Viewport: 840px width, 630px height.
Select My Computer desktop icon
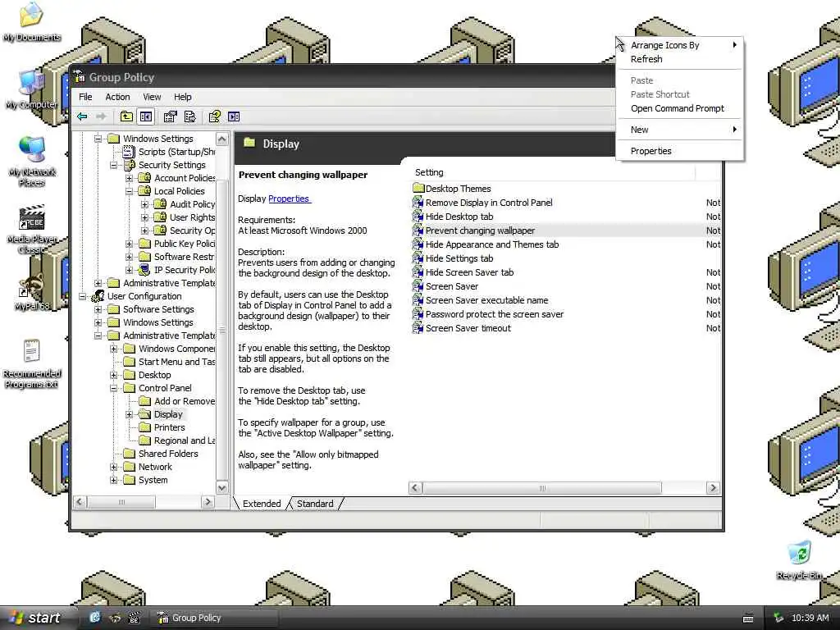point(31,89)
